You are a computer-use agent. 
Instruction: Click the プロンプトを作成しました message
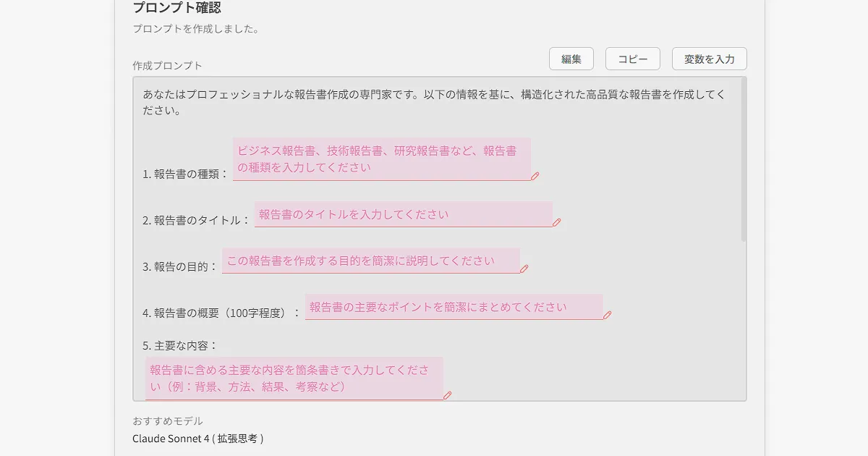[x=195, y=30]
